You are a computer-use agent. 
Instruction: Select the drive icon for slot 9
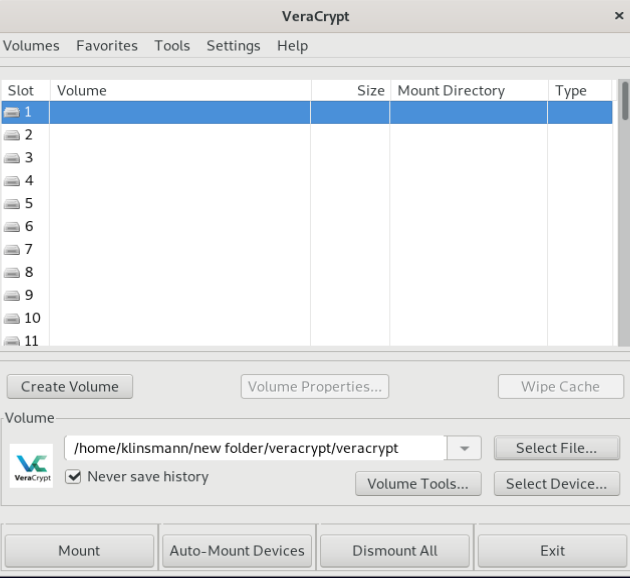click(x=12, y=296)
